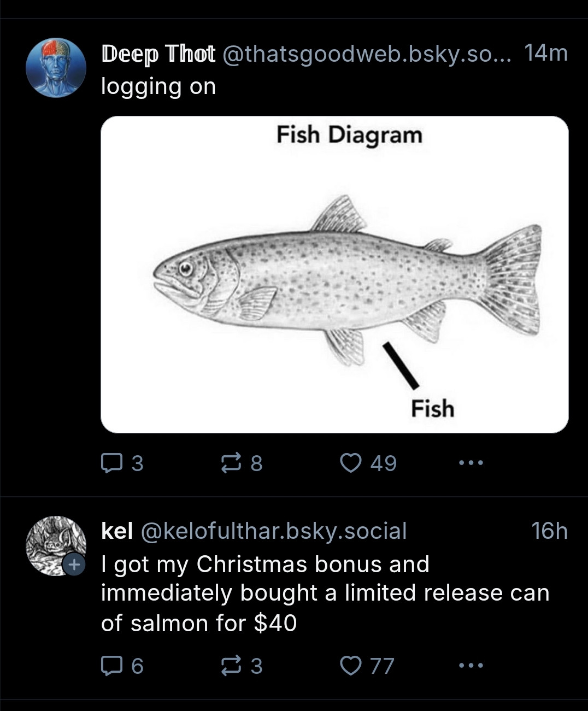The height and width of the screenshot is (711, 588).
Task: Repost Deep Thot's Fish Diagram post
Action: pyautogui.click(x=241, y=463)
